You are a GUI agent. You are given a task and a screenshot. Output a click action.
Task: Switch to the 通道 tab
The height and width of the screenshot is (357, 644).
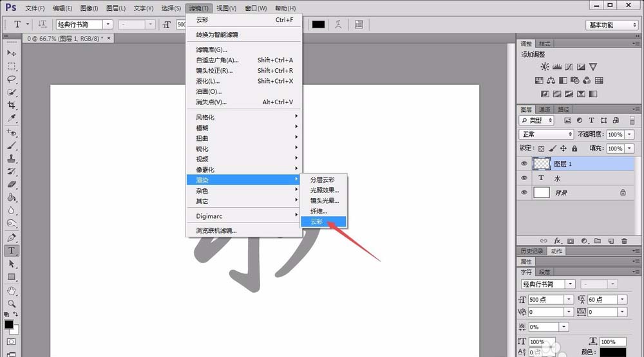pos(544,109)
